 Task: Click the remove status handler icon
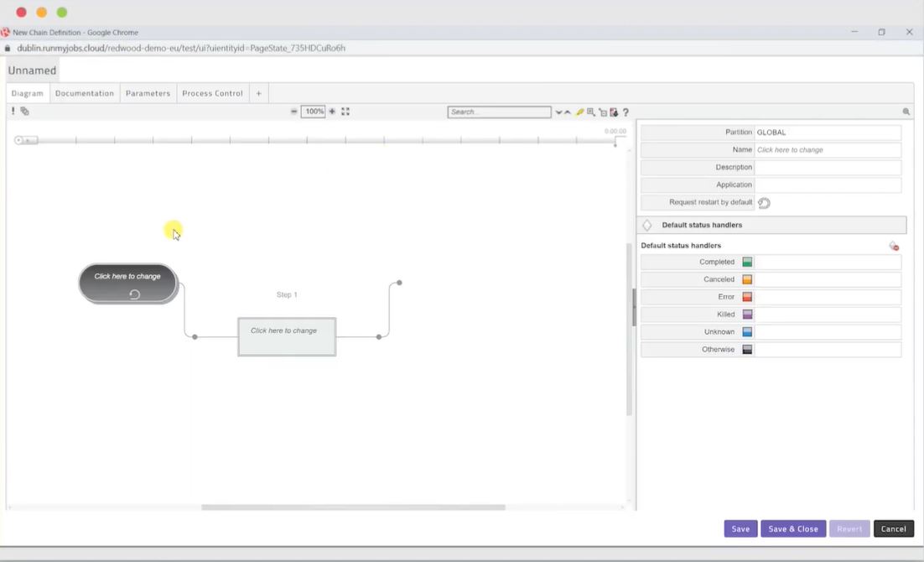click(894, 245)
